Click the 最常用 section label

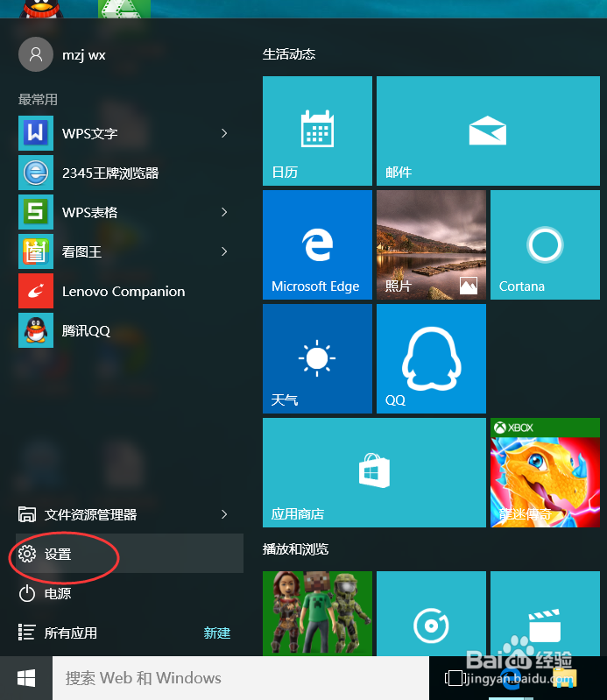point(38,99)
